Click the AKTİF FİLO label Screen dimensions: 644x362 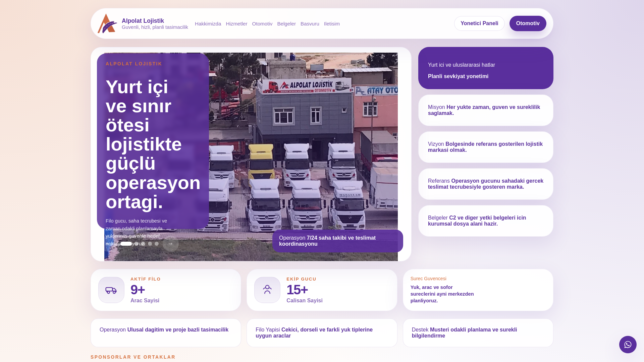click(146, 279)
